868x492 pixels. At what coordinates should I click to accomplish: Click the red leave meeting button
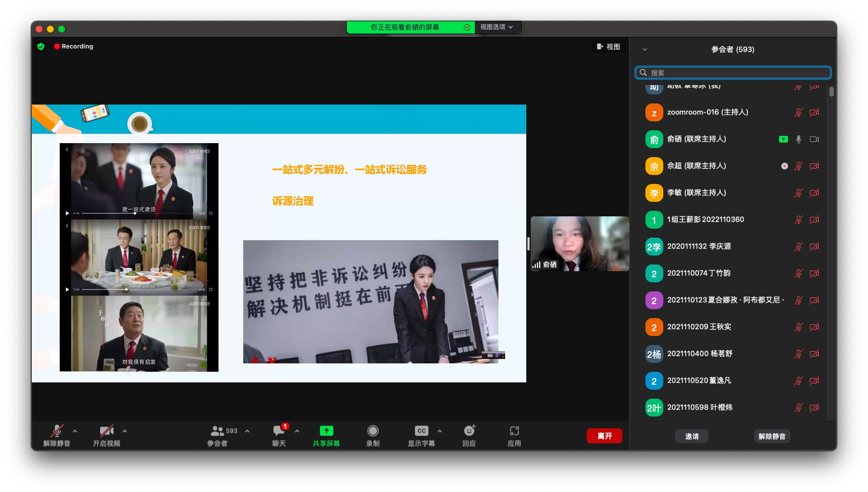(604, 436)
